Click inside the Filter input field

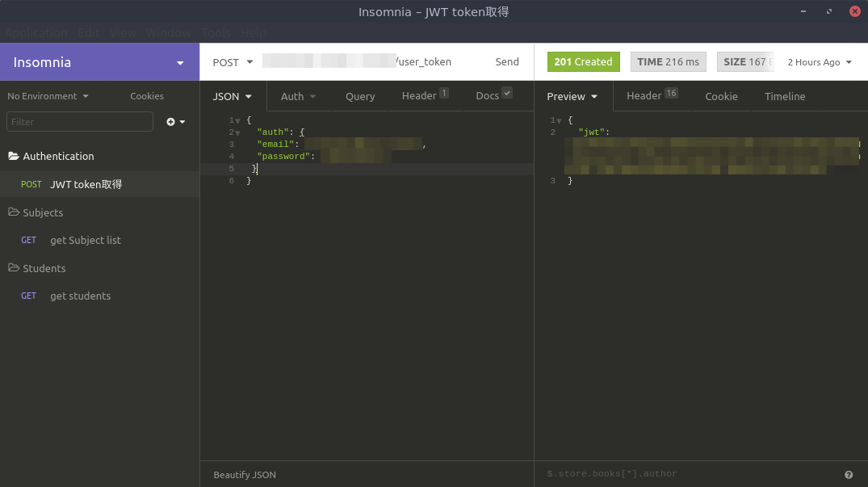click(x=79, y=121)
